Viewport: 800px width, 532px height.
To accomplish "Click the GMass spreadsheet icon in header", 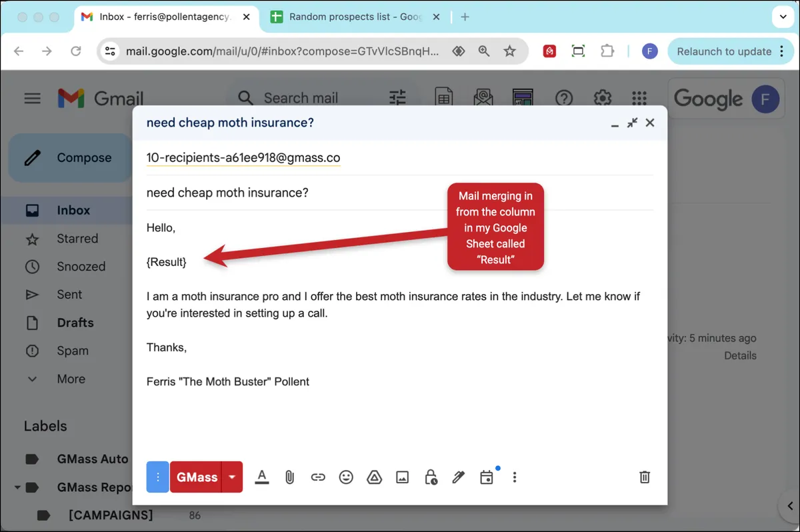I will click(x=444, y=99).
